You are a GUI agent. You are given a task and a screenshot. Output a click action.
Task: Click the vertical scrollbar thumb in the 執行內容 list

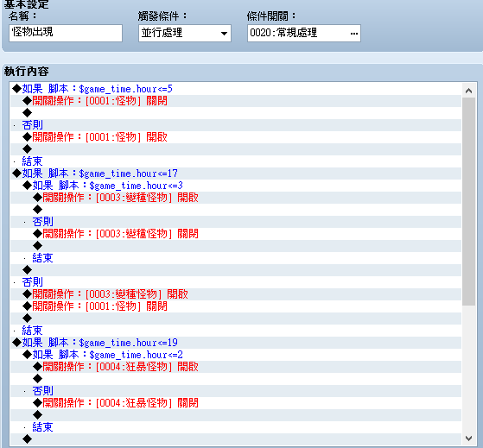point(468,201)
